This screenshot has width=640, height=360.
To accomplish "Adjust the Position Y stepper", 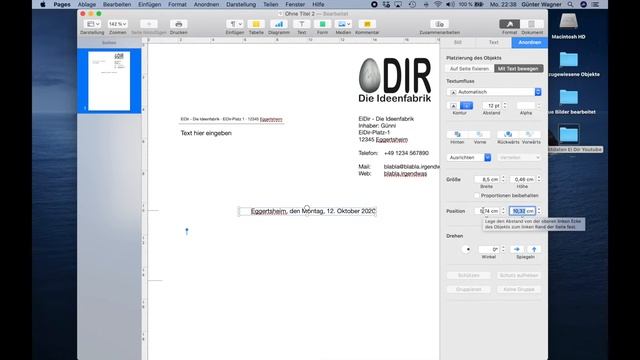I will coord(539,211).
